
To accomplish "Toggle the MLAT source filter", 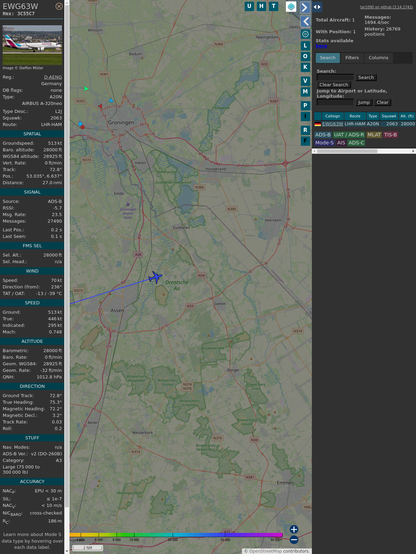I will point(374,135).
